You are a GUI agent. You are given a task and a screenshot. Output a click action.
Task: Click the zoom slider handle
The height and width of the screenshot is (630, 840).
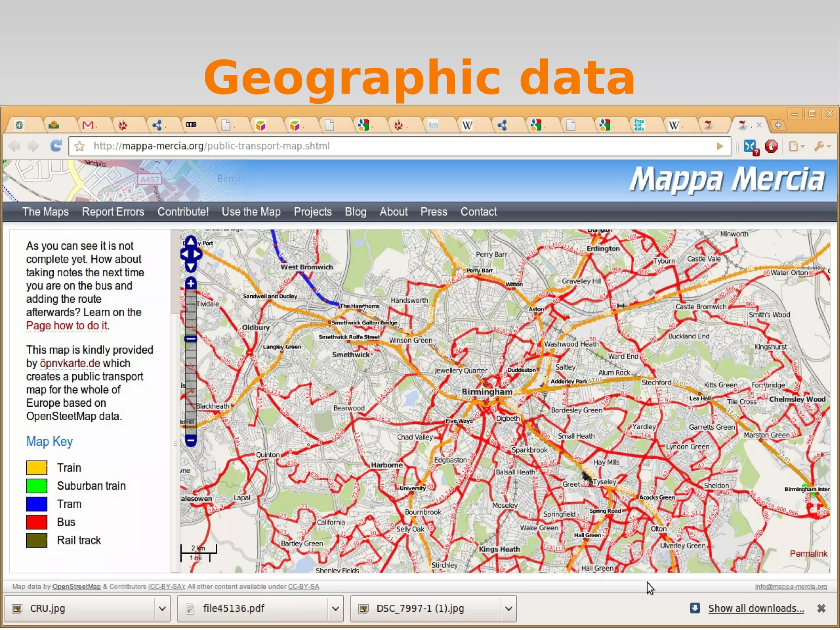(x=191, y=339)
